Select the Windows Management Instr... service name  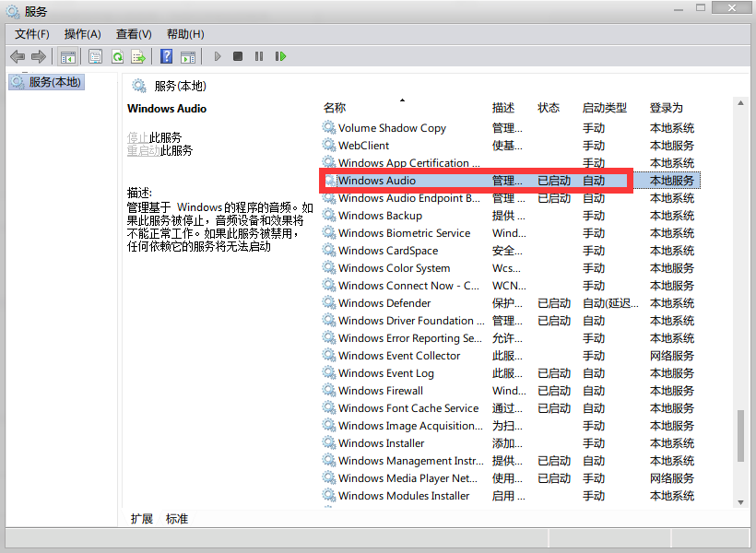pos(411,461)
